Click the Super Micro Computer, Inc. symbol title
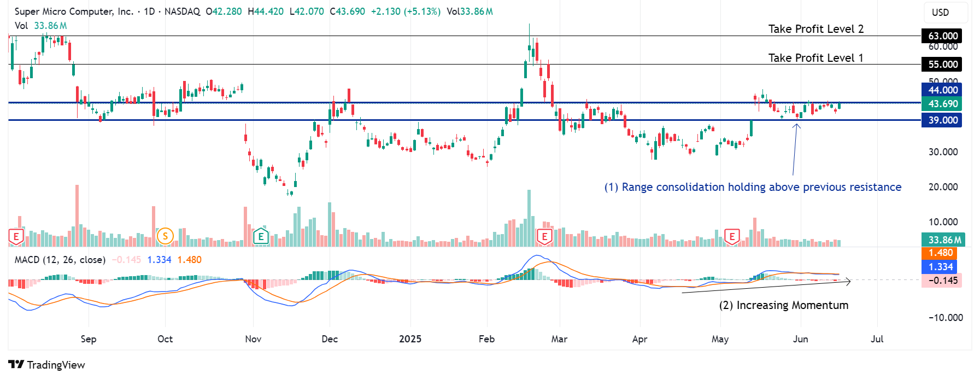 tap(74, 11)
